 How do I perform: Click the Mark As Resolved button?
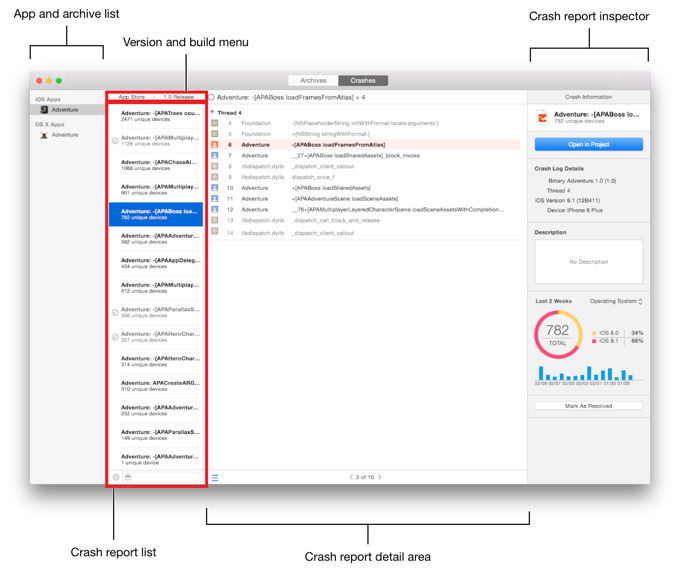tap(588, 406)
